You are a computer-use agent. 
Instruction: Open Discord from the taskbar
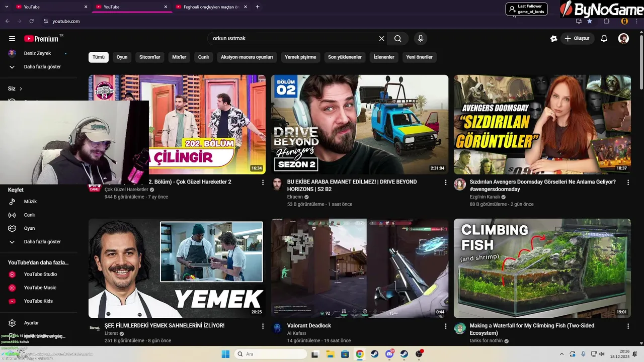point(389,354)
